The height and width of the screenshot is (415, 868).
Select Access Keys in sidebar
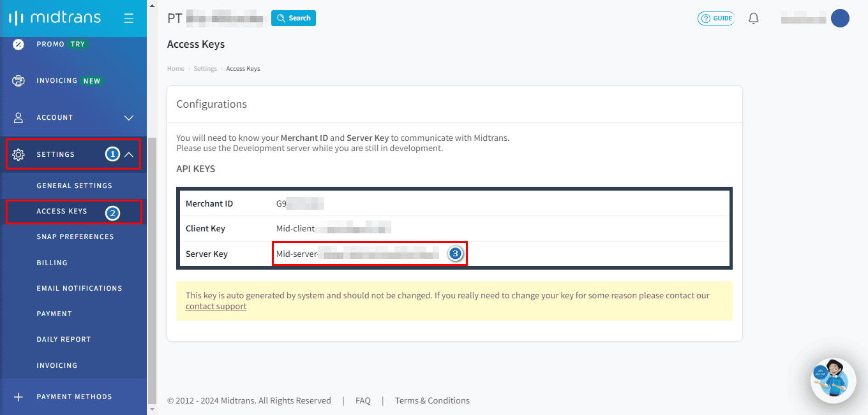tap(73, 211)
